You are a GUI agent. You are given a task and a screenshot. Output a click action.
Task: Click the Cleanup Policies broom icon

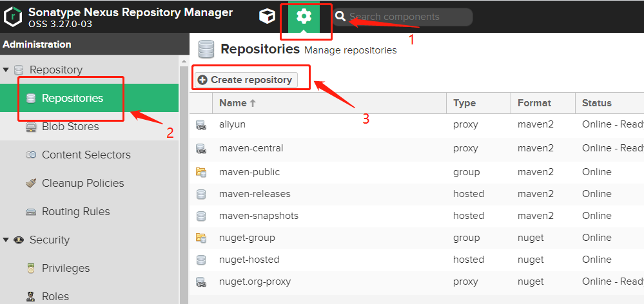(x=31, y=183)
